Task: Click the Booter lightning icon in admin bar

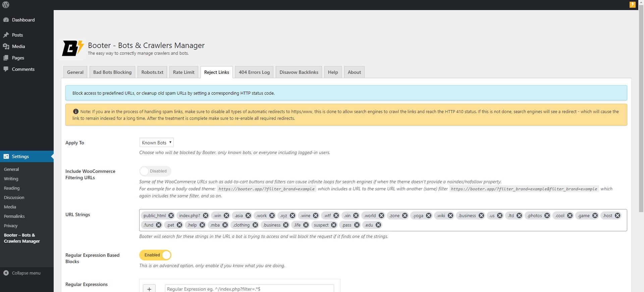Action: (x=633, y=5)
